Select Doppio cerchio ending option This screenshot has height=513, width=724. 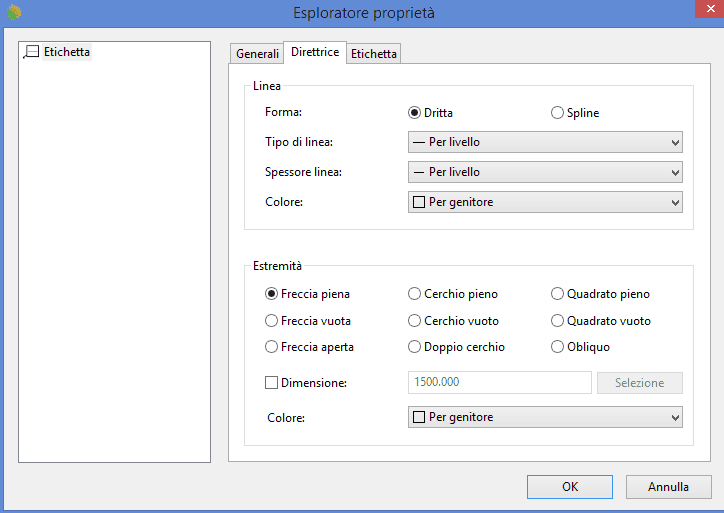(x=415, y=347)
